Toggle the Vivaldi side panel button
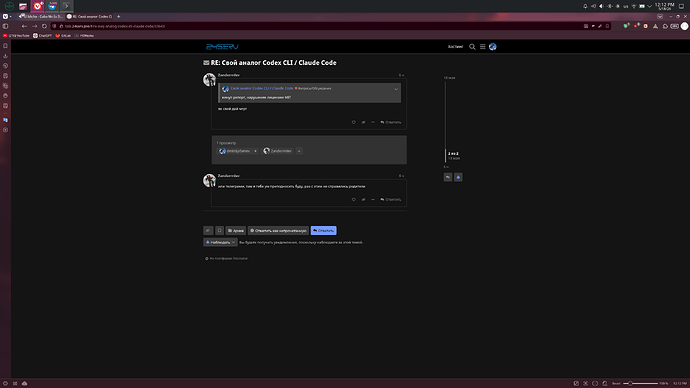 pos(5,26)
